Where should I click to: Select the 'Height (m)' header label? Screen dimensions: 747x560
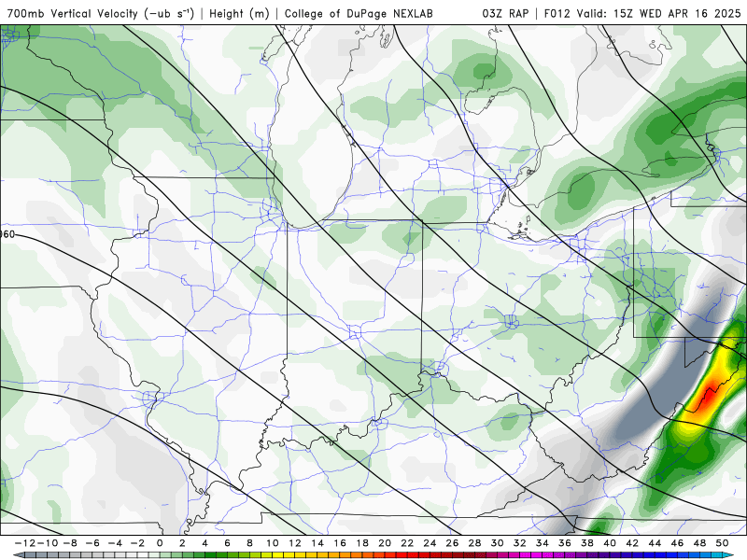(x=240, y=13)
